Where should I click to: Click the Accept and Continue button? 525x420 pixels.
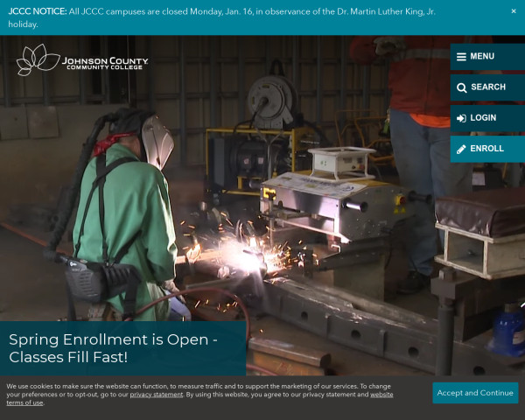(x=475, y=393)
